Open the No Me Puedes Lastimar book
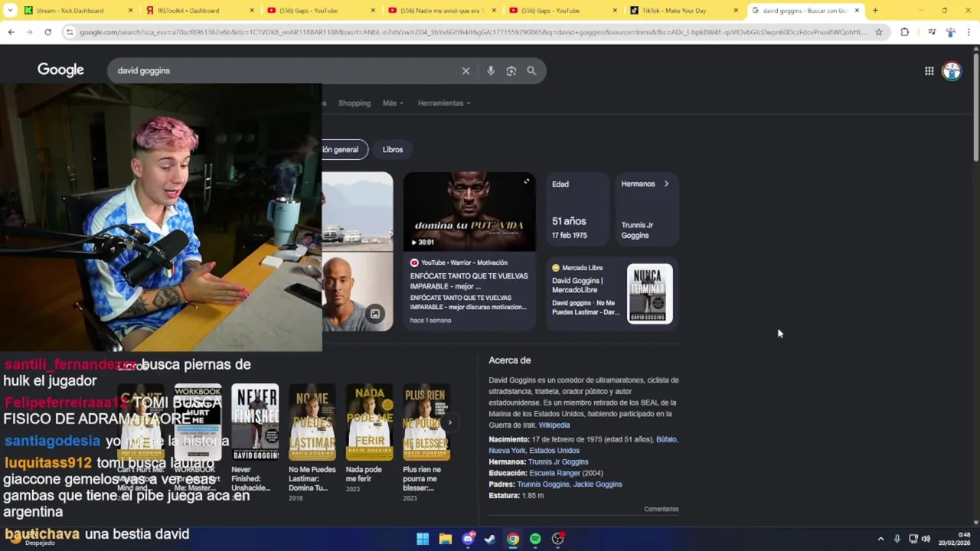 coord(312,422)
